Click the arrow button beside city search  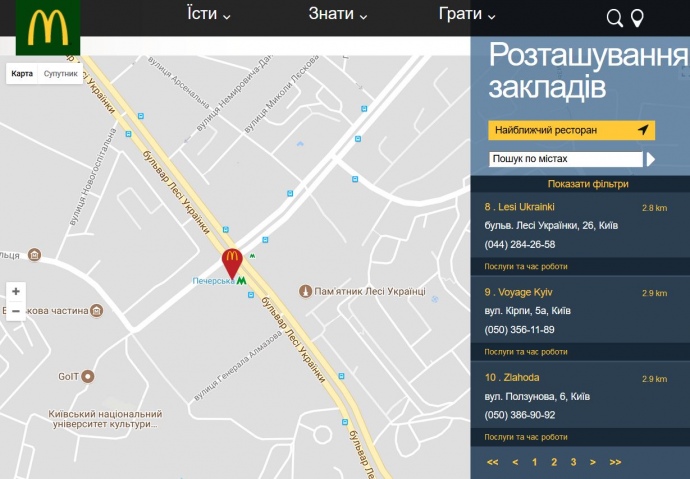[x=651, y=159]
